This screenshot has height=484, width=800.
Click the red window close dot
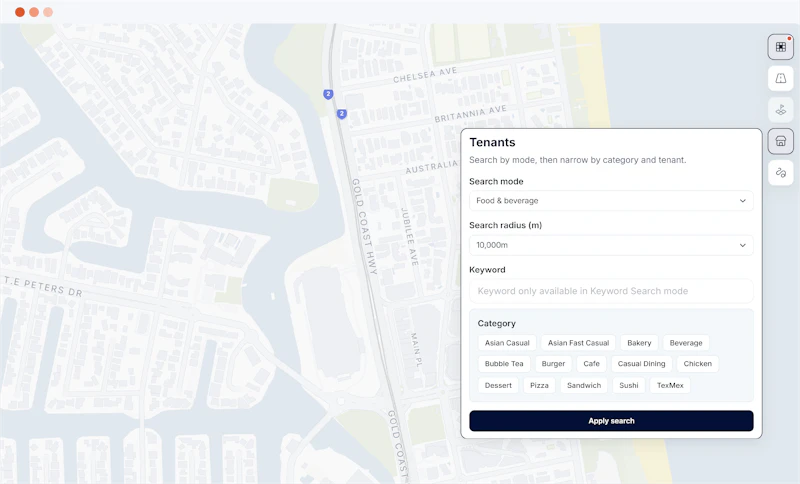(x=20, y=12)
